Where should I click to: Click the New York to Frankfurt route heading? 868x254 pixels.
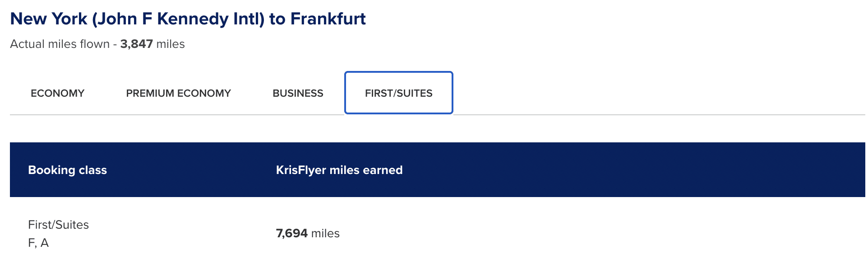[x=188, y=19]
